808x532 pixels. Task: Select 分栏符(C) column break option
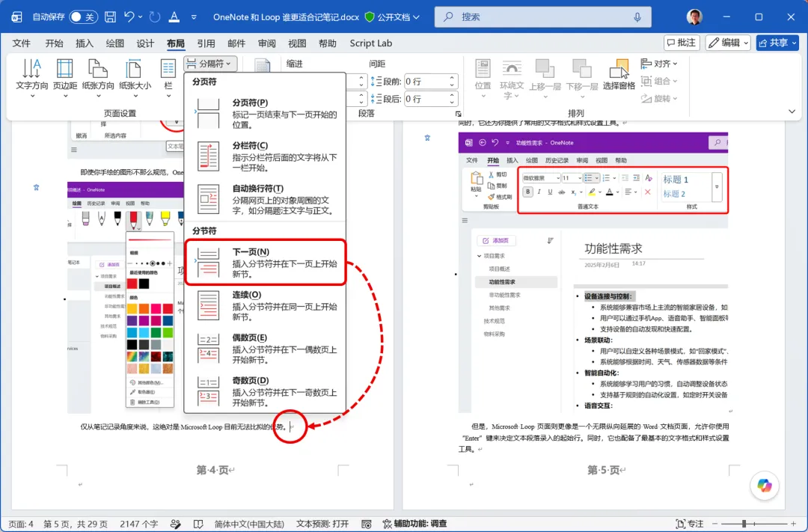[265, 156]
